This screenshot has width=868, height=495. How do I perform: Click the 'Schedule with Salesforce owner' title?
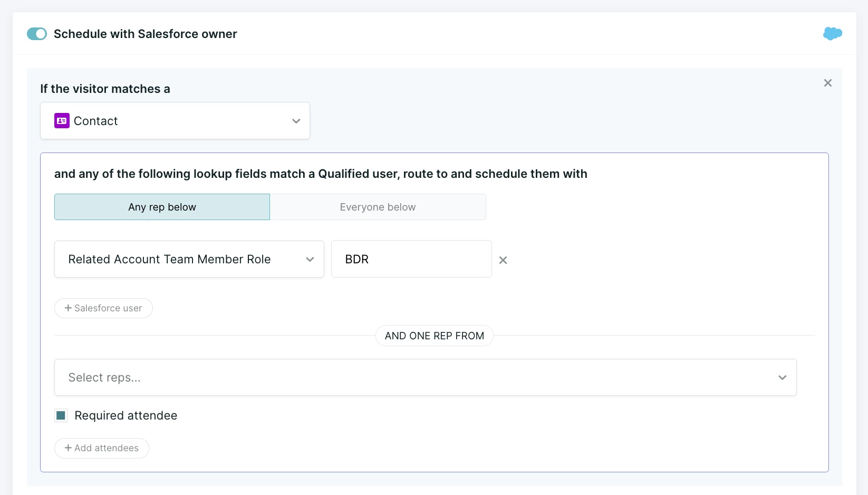(x=146, y=34)
